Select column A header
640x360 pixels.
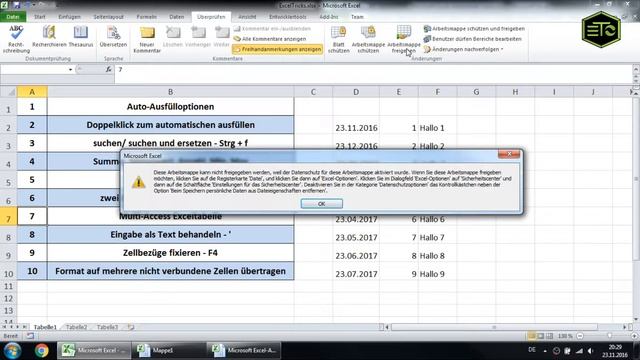point(32,92)
